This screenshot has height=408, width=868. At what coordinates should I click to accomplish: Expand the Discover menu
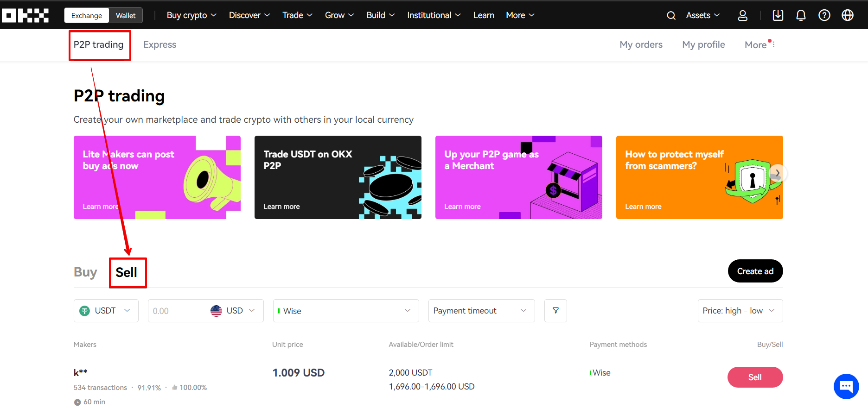pos(249,15)
